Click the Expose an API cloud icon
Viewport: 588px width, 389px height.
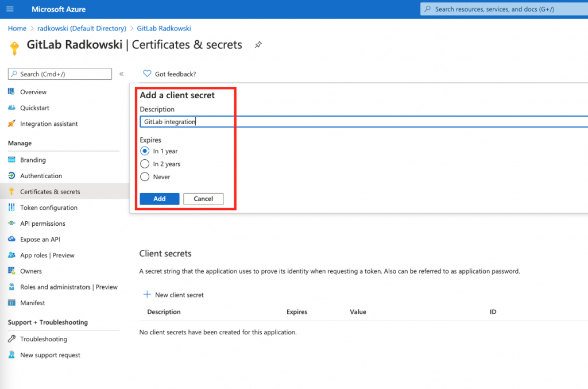(x=11, y=239)
